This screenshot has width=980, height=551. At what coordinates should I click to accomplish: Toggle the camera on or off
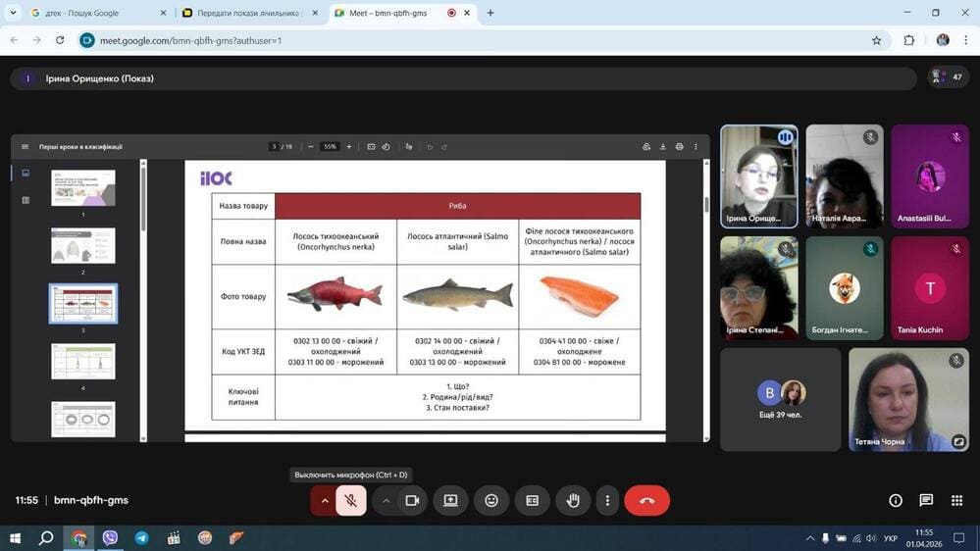click(x=412, y=500)
